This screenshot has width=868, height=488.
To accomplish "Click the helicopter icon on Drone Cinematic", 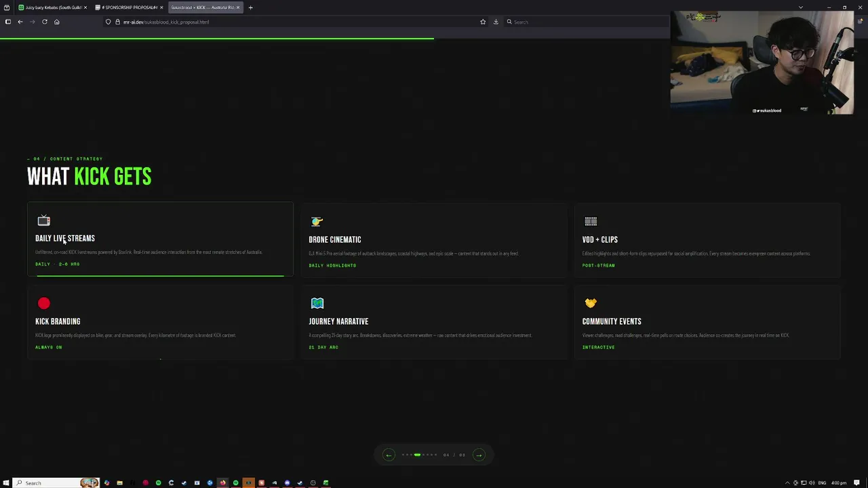I will [317, 222].
